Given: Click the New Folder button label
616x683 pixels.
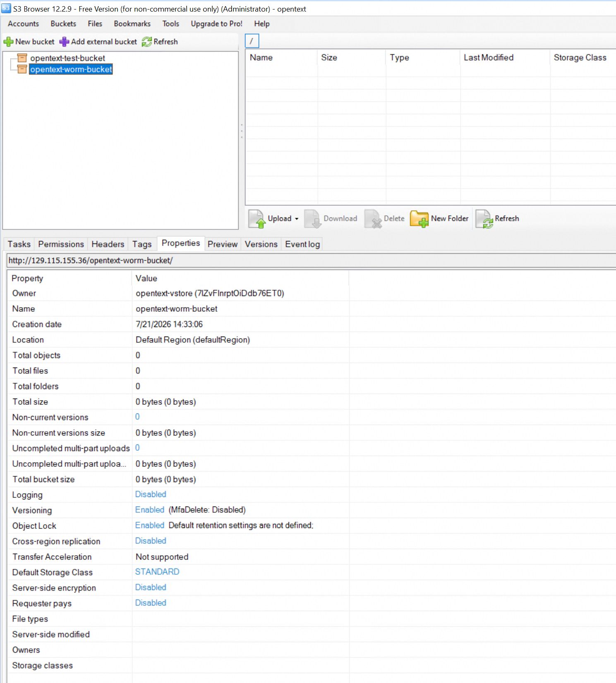Looking at the screenshot, I should coord(450,219).
